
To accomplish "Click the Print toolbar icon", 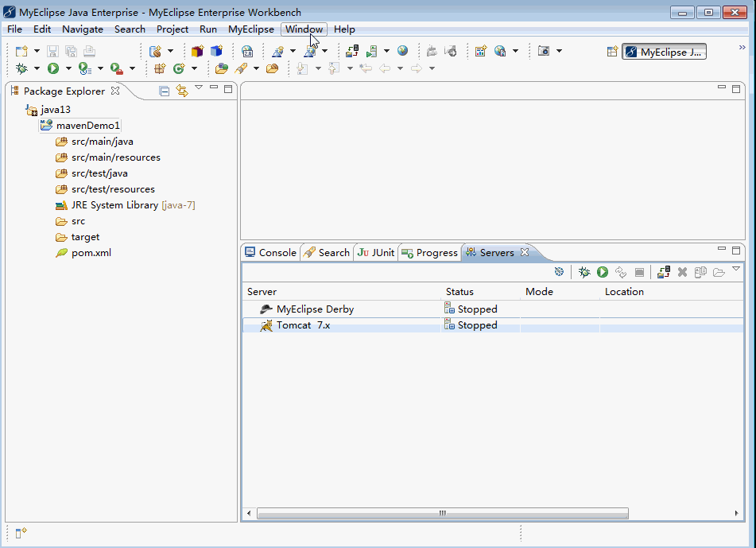I will tap(89, 51).
